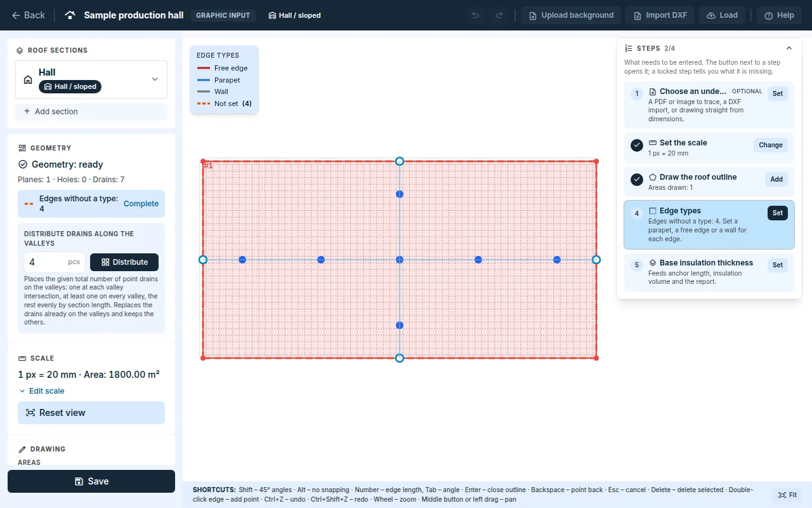
Task: Collapse the Steps panel chevron
Action: click(789, 48)
